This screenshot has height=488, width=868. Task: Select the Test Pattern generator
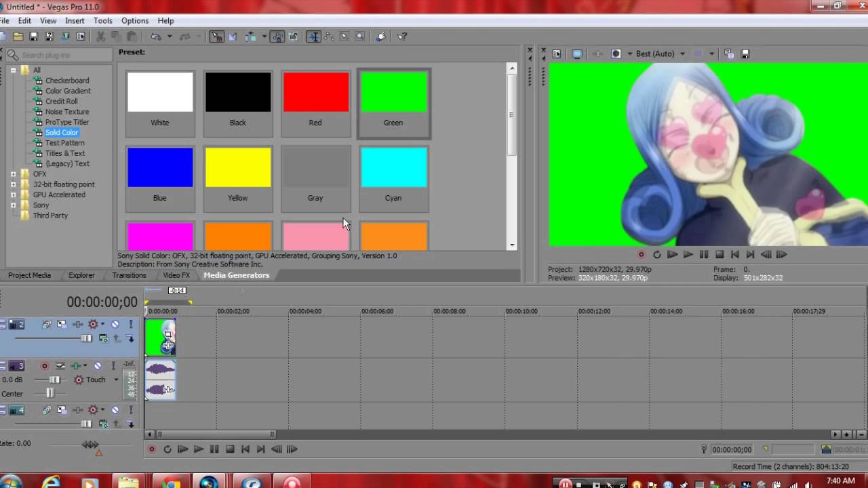(x=65, y=143)
